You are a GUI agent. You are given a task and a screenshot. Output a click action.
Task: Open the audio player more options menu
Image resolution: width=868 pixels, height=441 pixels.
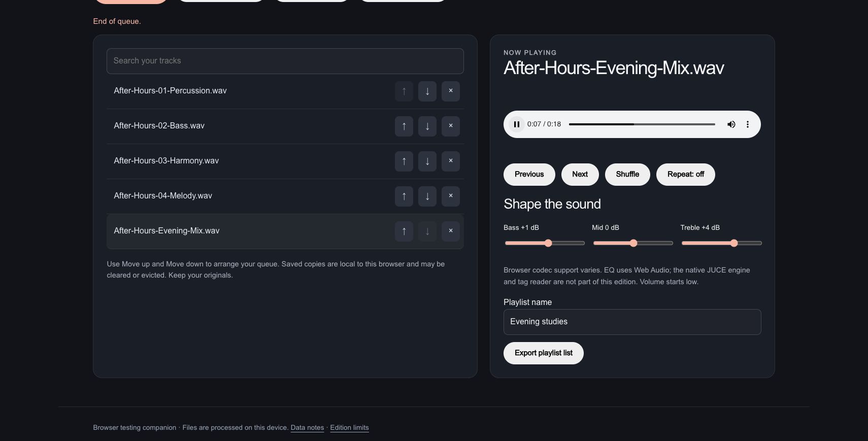pos(748,124)
